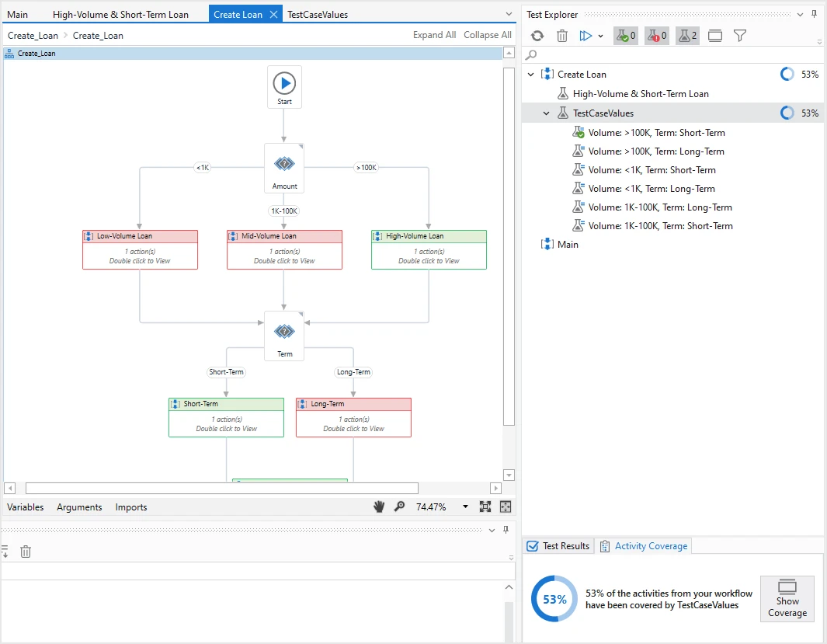Click the trash icon in Test Explorer
This screenshot has height=644, width=827.
(x=562, y=36)
